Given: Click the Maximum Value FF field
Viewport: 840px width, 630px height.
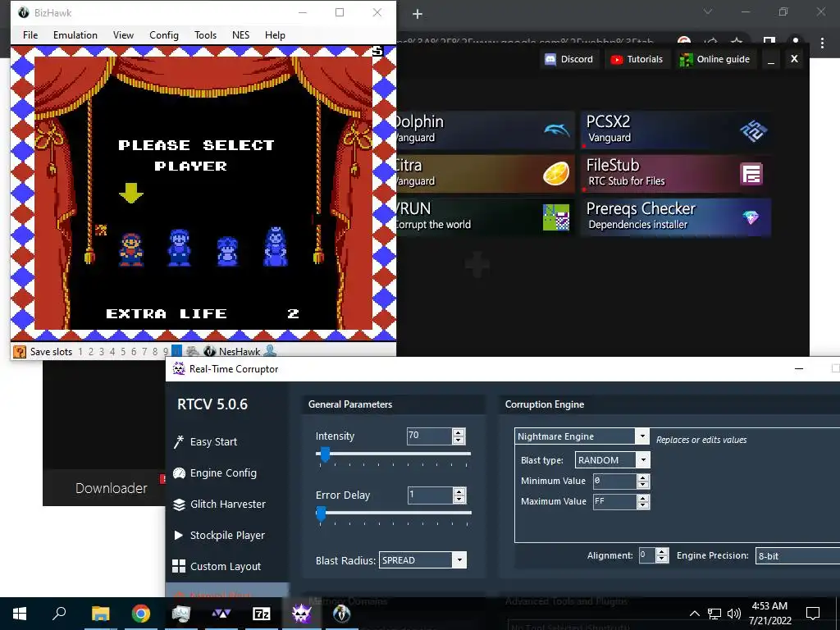Looking at the screenshot, I should coord(614,501).
